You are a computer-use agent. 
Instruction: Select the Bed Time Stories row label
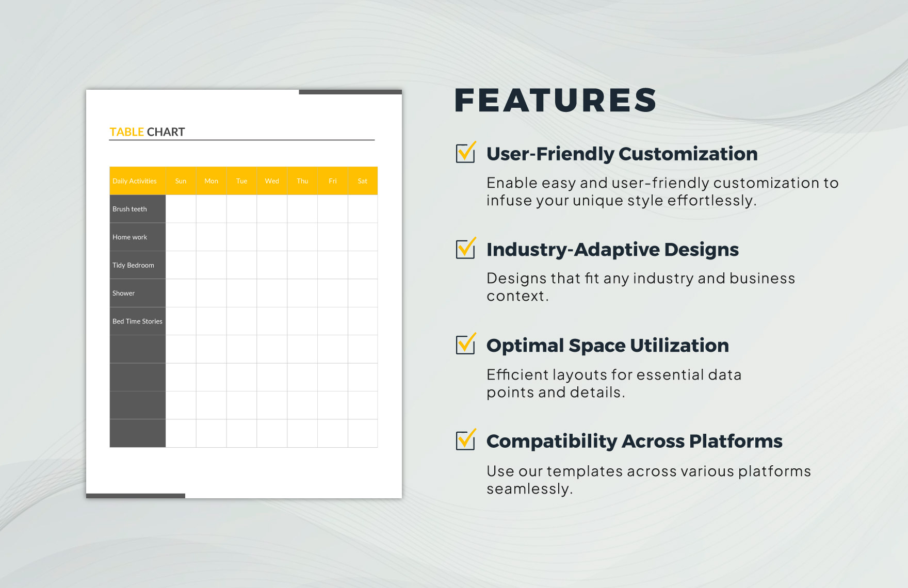pyautogui.click(x=138, y=321)
